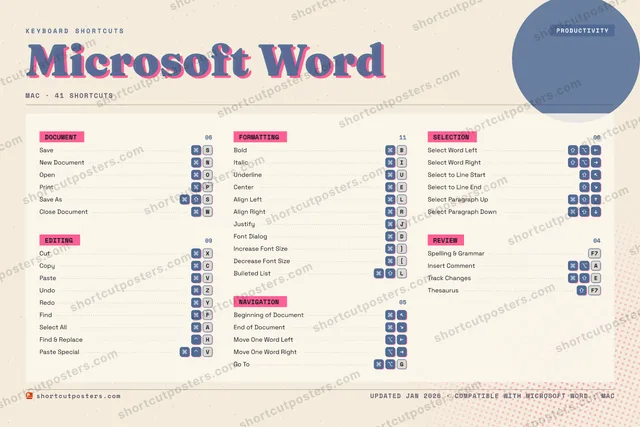Click the W key beside Close Document
Screen dimensions: 640x427
pos(208,211)
